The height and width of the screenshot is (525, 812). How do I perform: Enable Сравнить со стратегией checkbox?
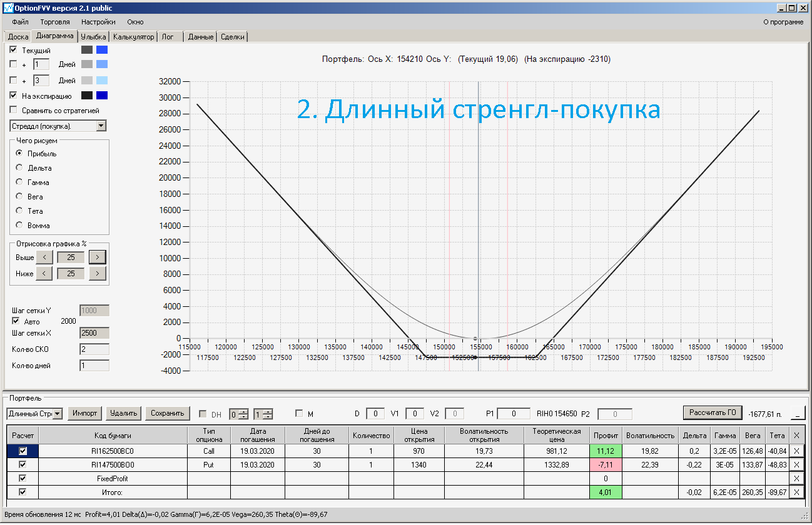(14, 111)
